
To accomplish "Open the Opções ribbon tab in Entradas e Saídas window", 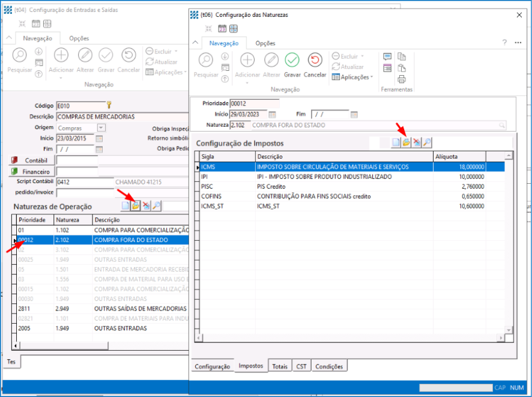I will click(x=79, y=38).
